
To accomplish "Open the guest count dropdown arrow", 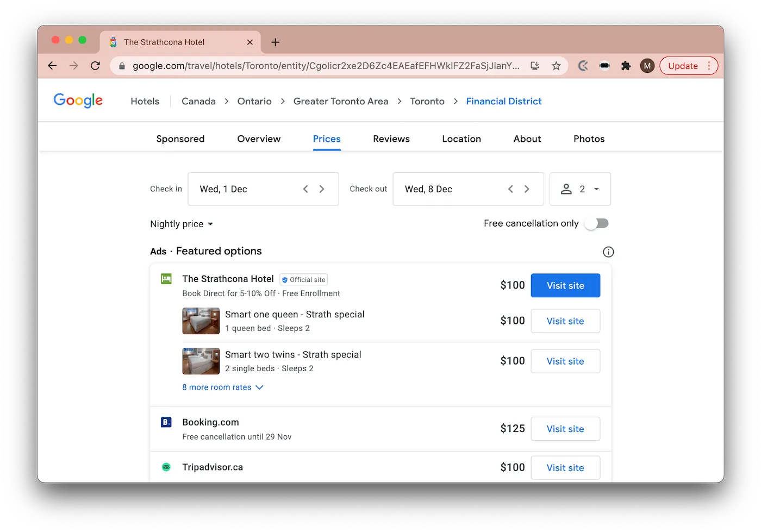I will (596, 189).
